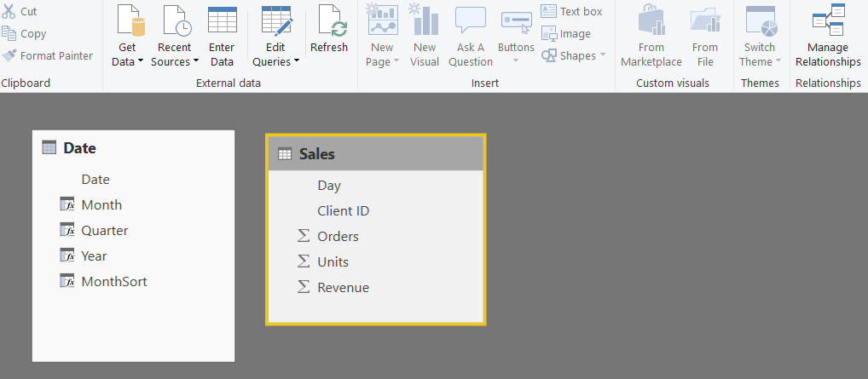Insert a Text box

pos(571,12)
